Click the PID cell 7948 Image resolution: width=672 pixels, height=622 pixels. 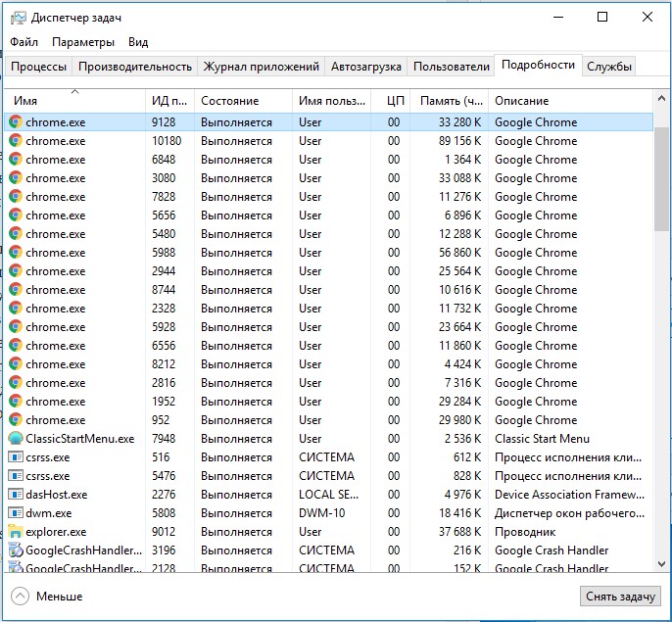click(164, 439)
